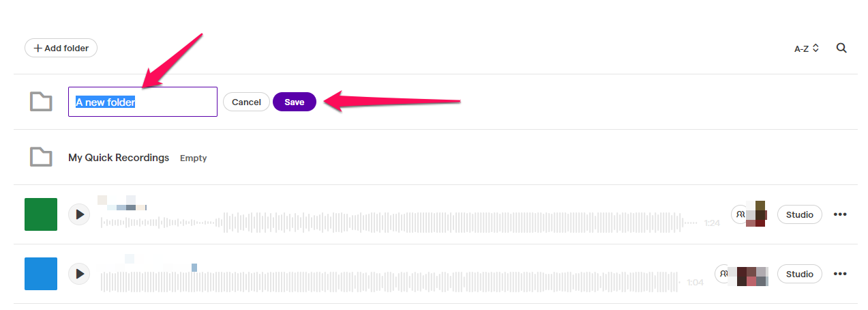Open more options for first recording
The height and width of the screenshot is (310, 868).
840,214
